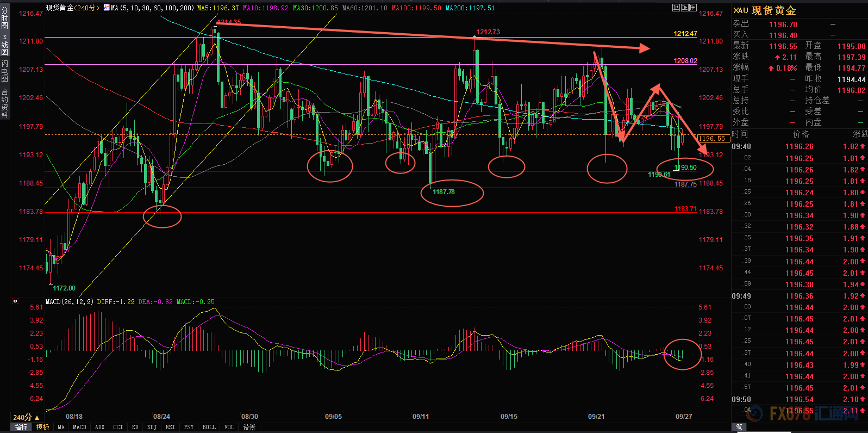
Task: Click the DIFF:-1.29 value
Action: 116,301
